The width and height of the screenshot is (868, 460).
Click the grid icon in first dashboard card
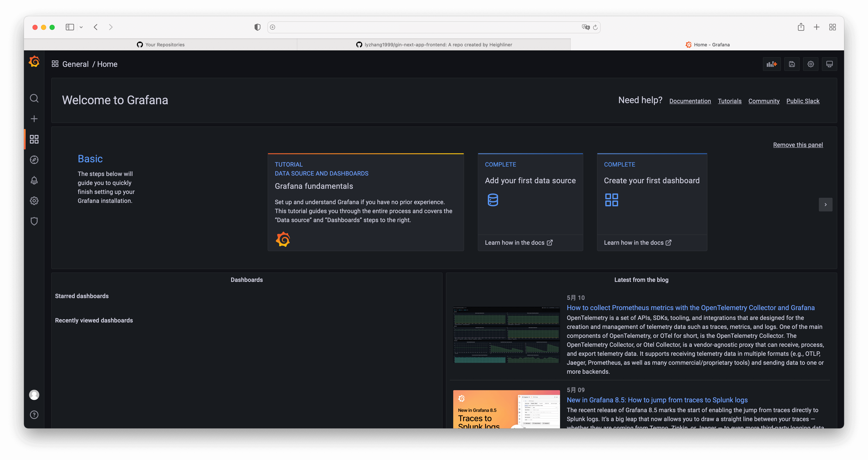[x=611, y=200]
